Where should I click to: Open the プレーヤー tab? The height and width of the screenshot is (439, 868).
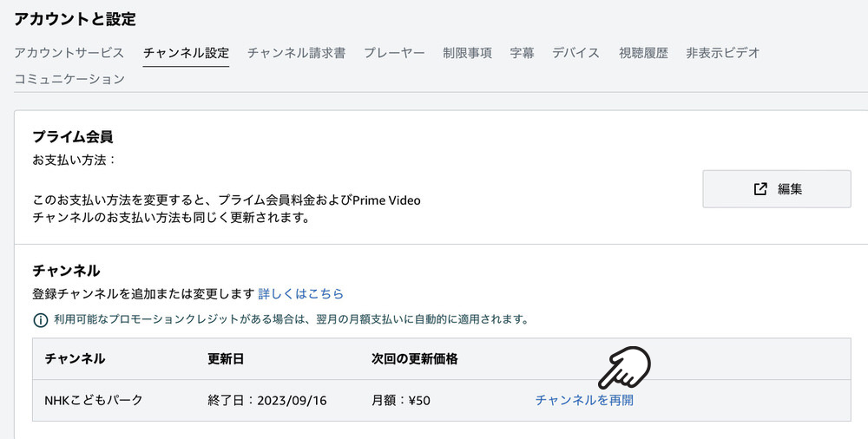(394, 53)
